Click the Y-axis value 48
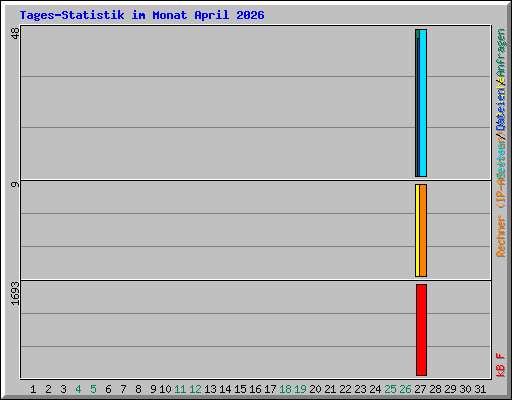Viewport: 512px width, 400px height. [x=15, y=33]
